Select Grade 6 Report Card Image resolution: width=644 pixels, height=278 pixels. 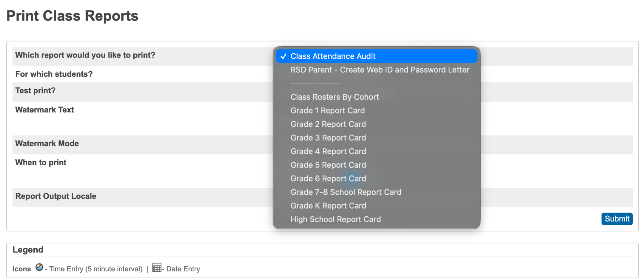376,179
